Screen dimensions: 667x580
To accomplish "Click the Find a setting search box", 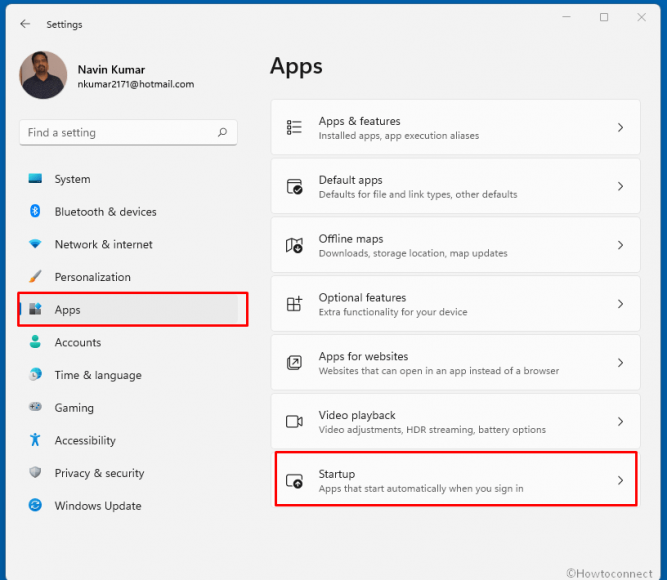I will tap(128, 132).
